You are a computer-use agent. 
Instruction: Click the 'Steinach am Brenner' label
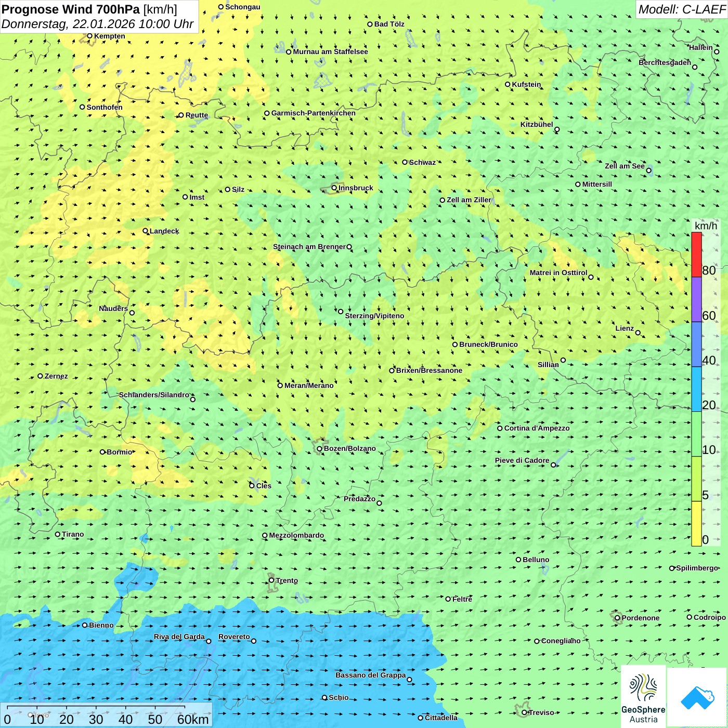[309, 246]
